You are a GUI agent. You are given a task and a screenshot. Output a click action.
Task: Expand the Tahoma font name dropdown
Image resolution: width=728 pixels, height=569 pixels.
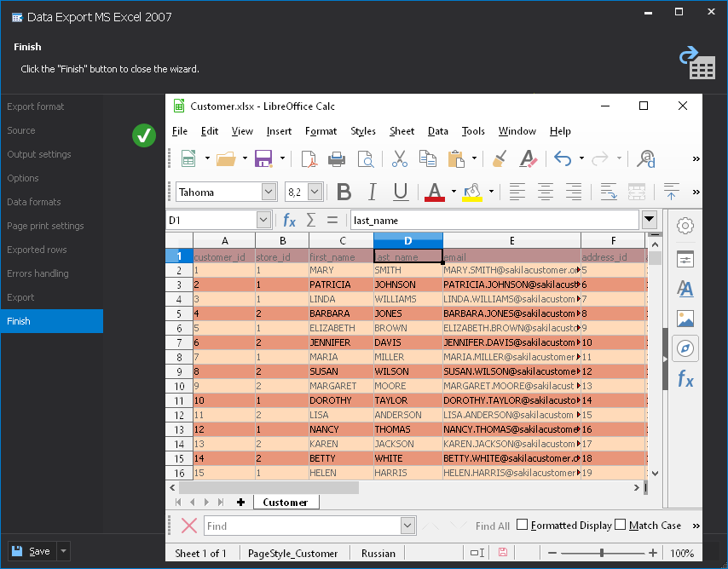(x=269, y=192)
